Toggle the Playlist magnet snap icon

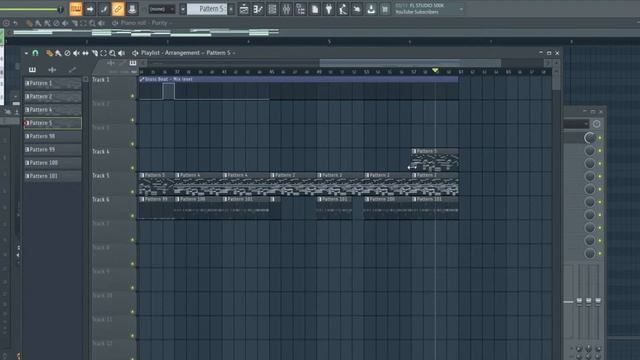coord(36,53)
